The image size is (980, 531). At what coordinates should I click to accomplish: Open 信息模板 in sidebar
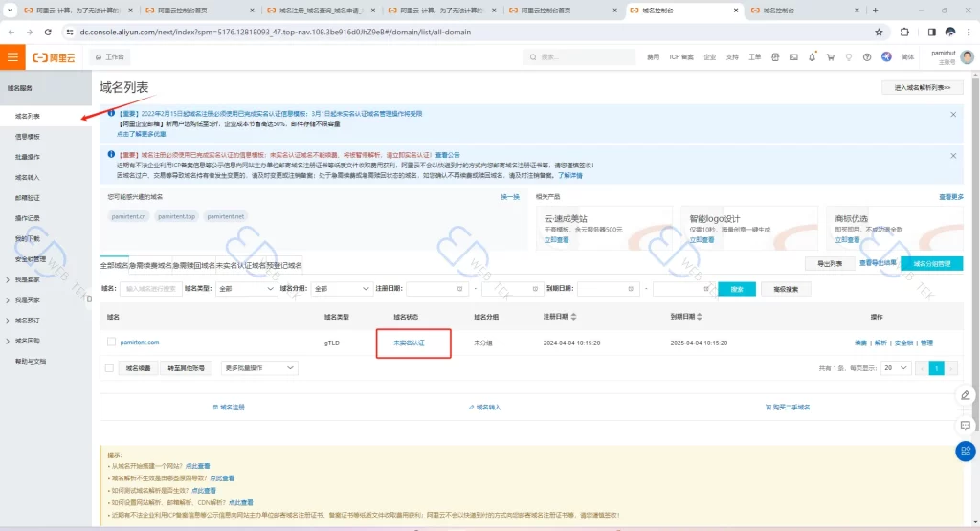(28, 137)
